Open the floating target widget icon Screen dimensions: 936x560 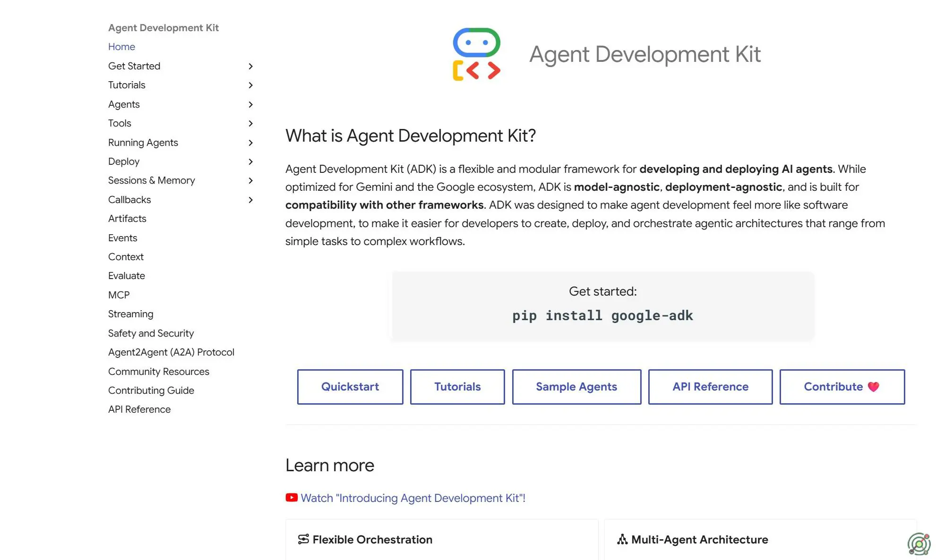pyautogui.click(x=919, y=545)
